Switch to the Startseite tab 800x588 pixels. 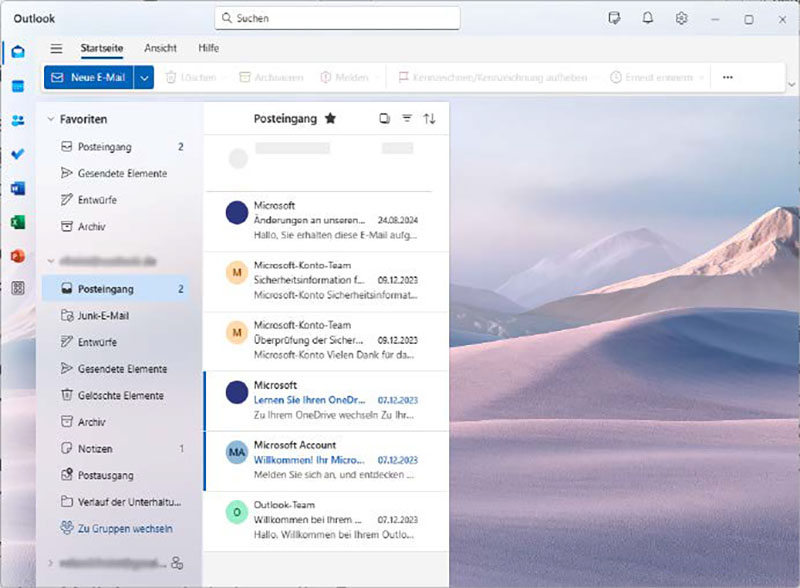[102, 48]
